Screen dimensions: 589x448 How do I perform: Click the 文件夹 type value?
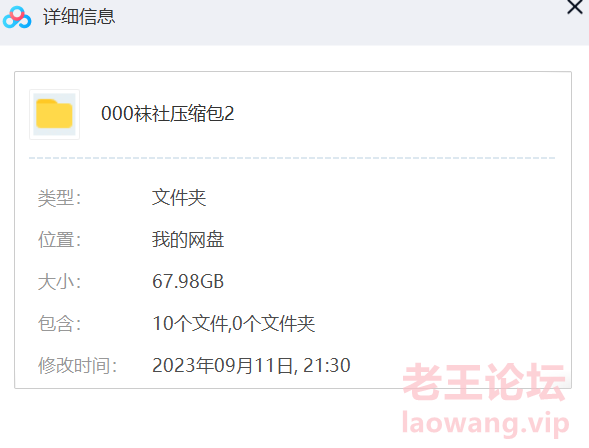pyautogui.click(x=179, y=198)
